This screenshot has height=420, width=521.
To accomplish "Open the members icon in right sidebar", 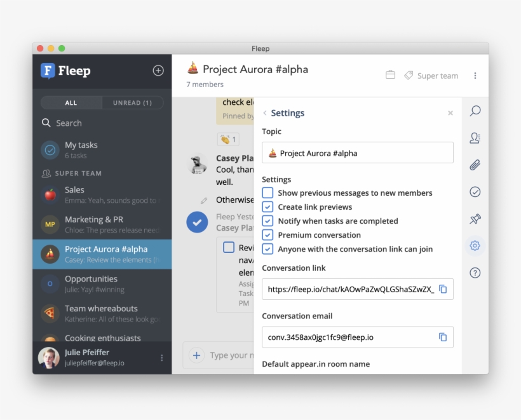I will (x=475, y=138).
